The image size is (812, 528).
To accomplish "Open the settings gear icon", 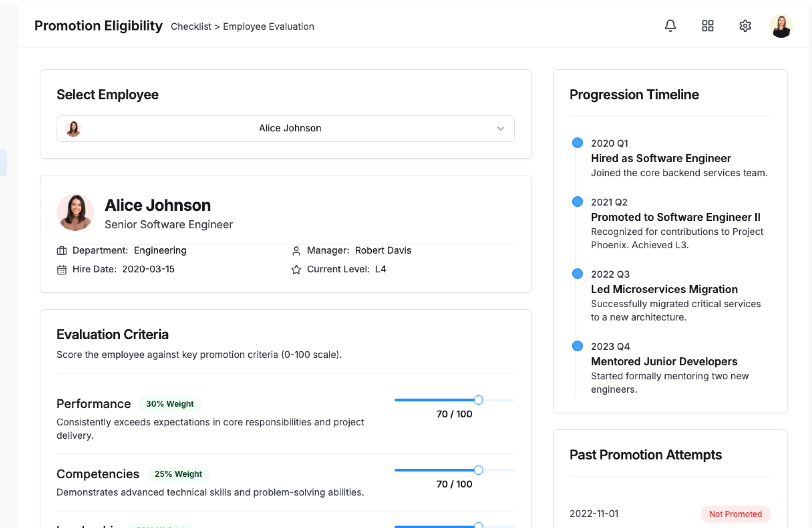I will click(745, 26).
